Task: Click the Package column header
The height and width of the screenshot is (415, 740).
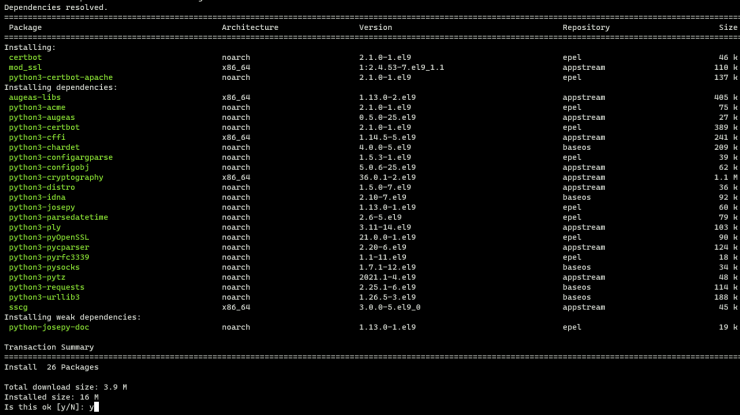Action: (x=25, y=27)
